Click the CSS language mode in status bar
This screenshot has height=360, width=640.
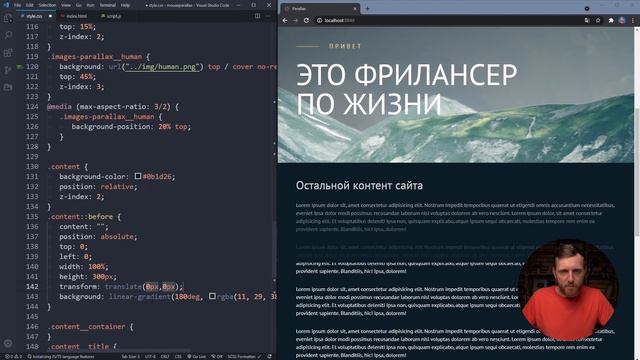[178, 356]
